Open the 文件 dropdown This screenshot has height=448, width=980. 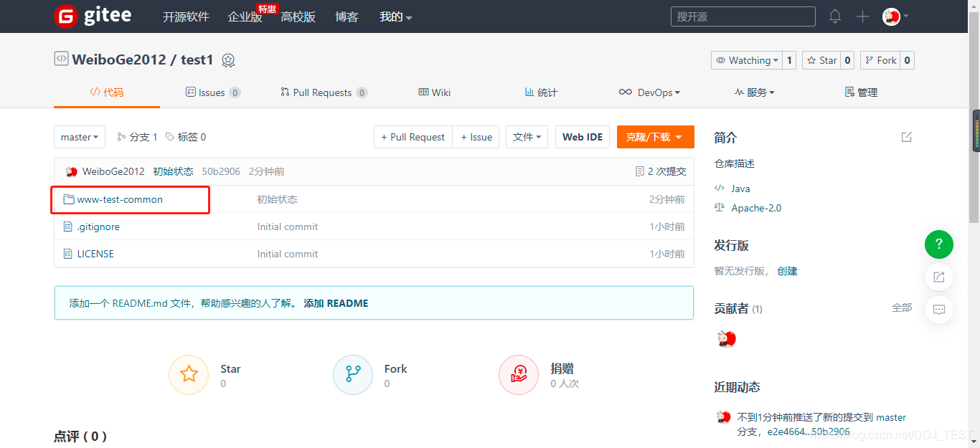pyautogui.click(x=527, y=137)
